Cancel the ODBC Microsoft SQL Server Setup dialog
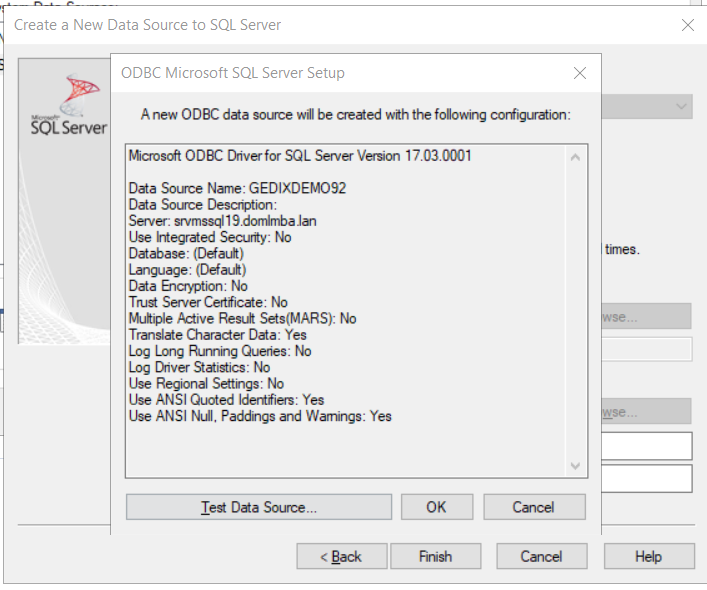The image size is (707, 590). tap(533, 507)
